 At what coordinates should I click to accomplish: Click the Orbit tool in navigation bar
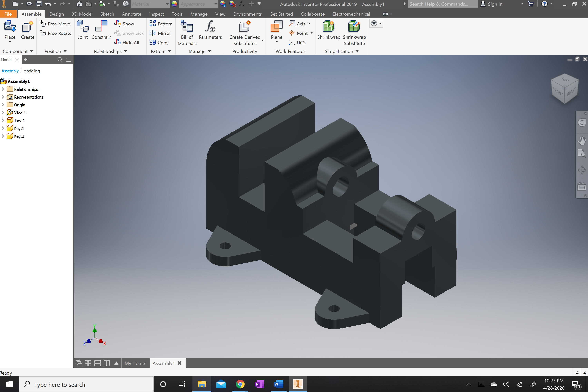point(582,170)
